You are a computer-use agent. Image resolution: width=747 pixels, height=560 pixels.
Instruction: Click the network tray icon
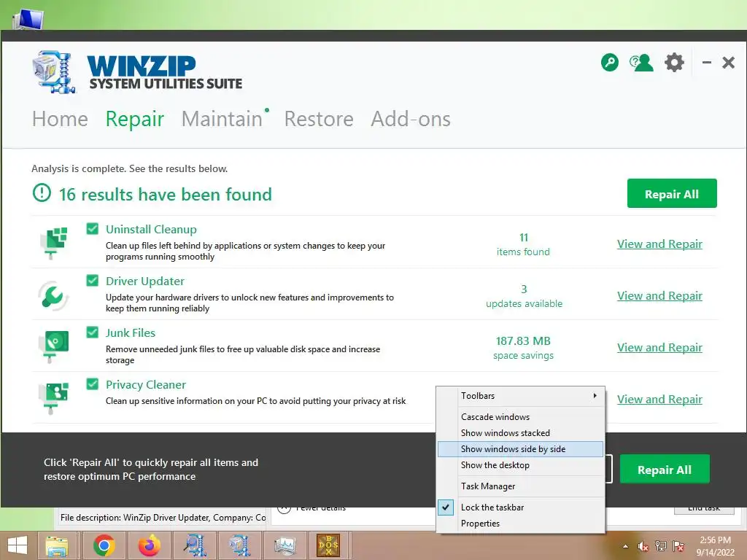pyautogui.click(x=661, y=546)
